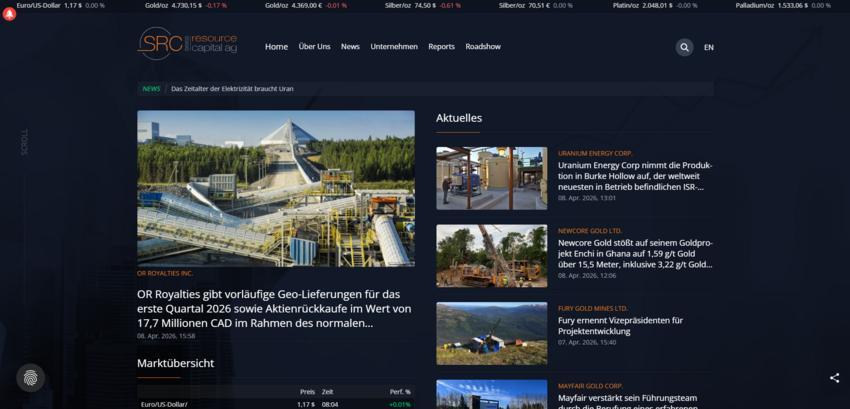The height and width of the screenshot is (409, 850).
Task: Click the share icon at right edge
Action: click(834, 378)
